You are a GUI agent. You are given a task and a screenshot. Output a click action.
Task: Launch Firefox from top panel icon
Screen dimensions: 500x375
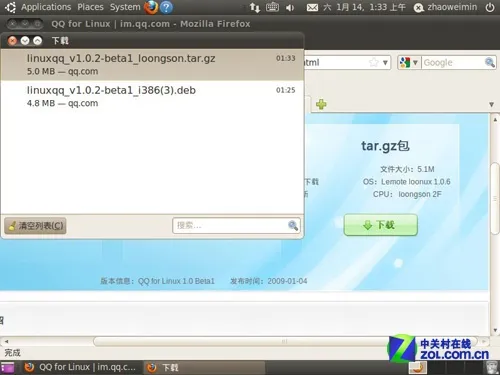(151, 7)
